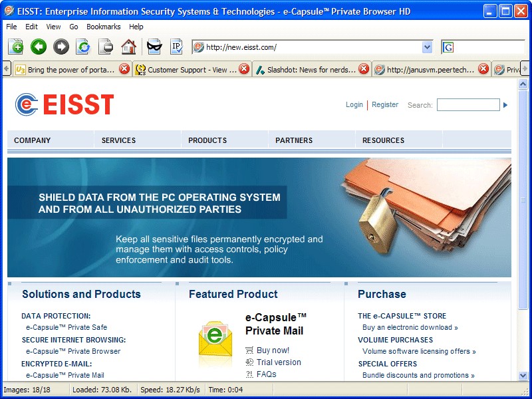Click the 'Buy now!' link

pyautogui.click(x=273, y=350)
